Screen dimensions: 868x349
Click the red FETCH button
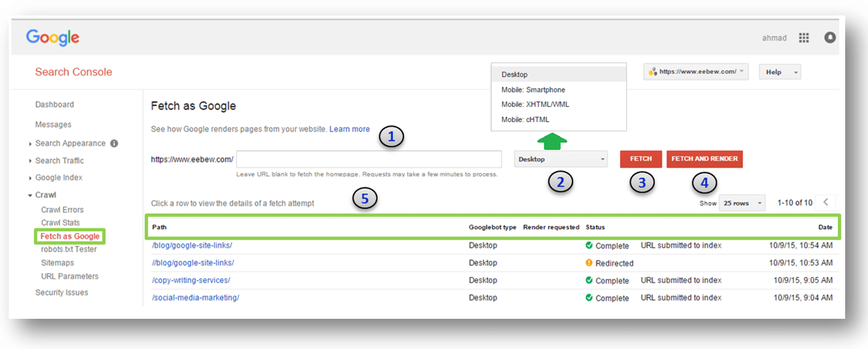(641, 159)
